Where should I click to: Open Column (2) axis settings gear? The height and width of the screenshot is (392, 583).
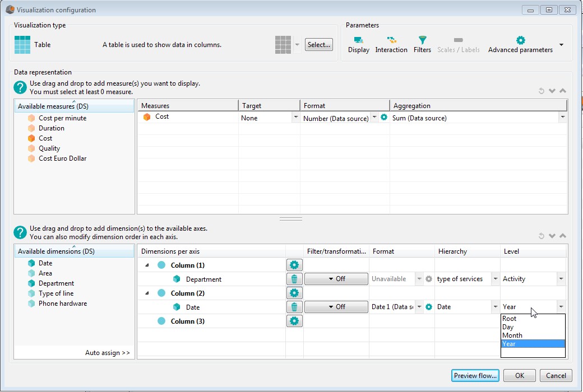tap(294, 293)
